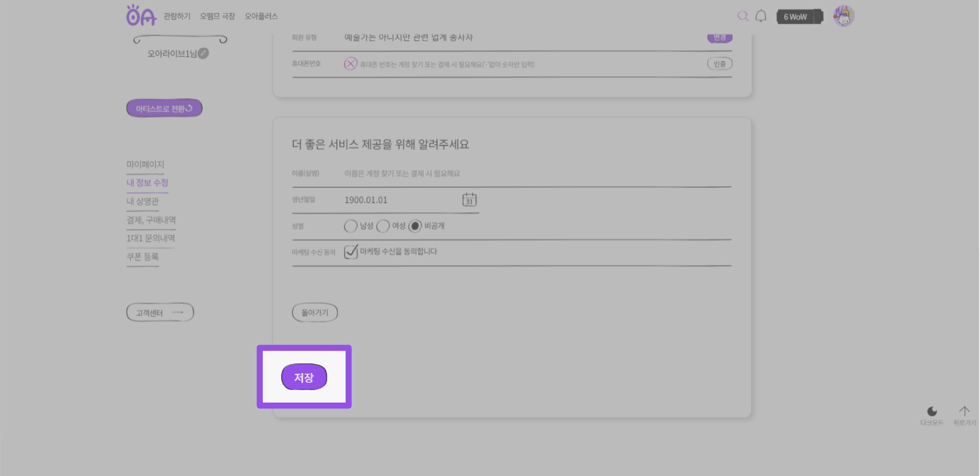Open the 오뗌므 극장 menu
Screen dimensions: 980x476
click(218, 16)
